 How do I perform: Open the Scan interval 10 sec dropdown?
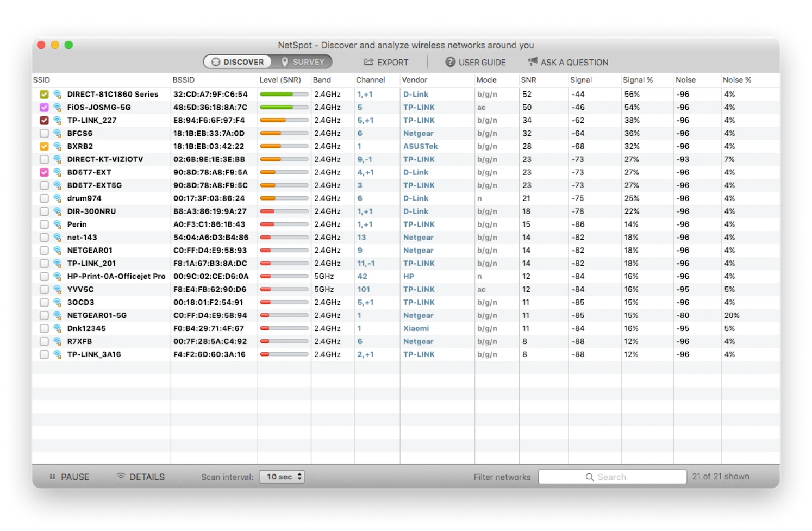(282, 477)
